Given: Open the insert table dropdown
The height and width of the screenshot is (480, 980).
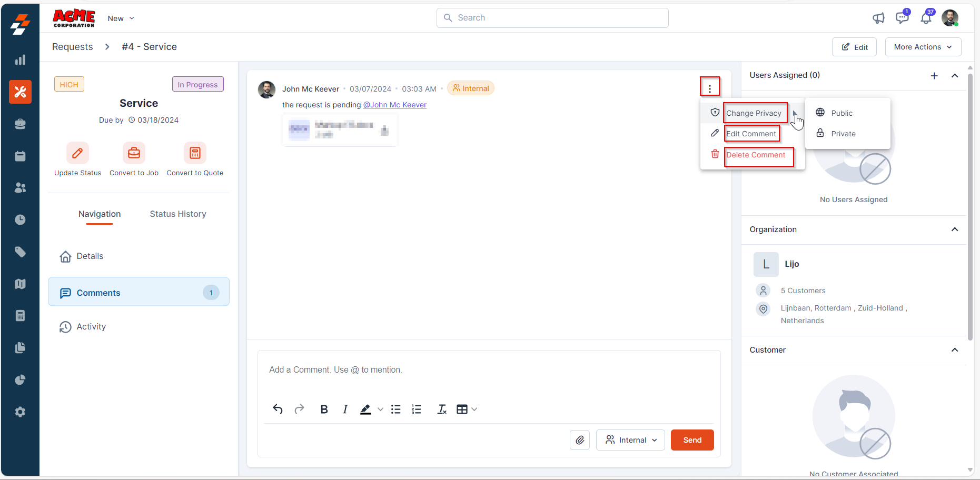Looking at the screenshot, I should point(467,409).
